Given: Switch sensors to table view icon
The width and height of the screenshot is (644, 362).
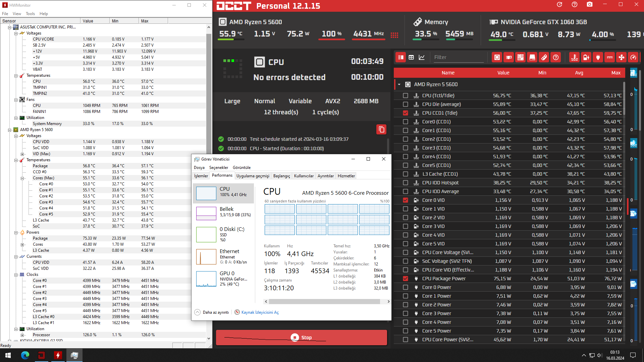Looking at the screenshot, I should [x=411, y=57].
